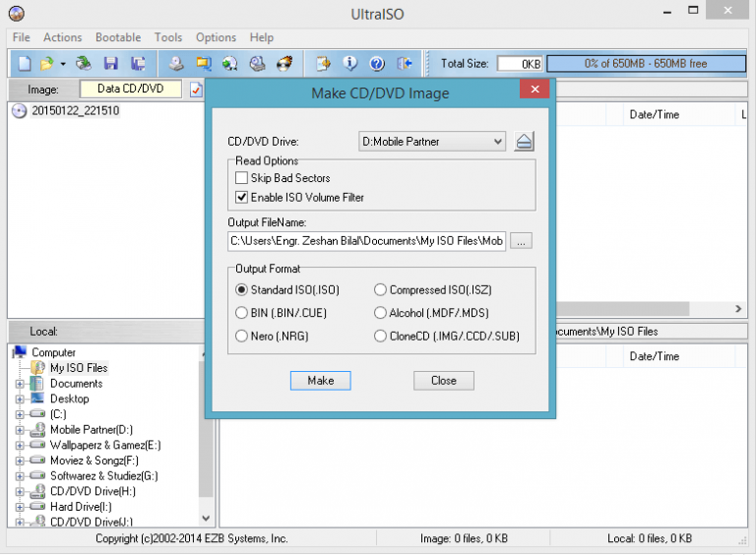Viewport: 756px width, 555px height.
Task: Click the Local Date/Time column header
Action: (x=655, y=356)
